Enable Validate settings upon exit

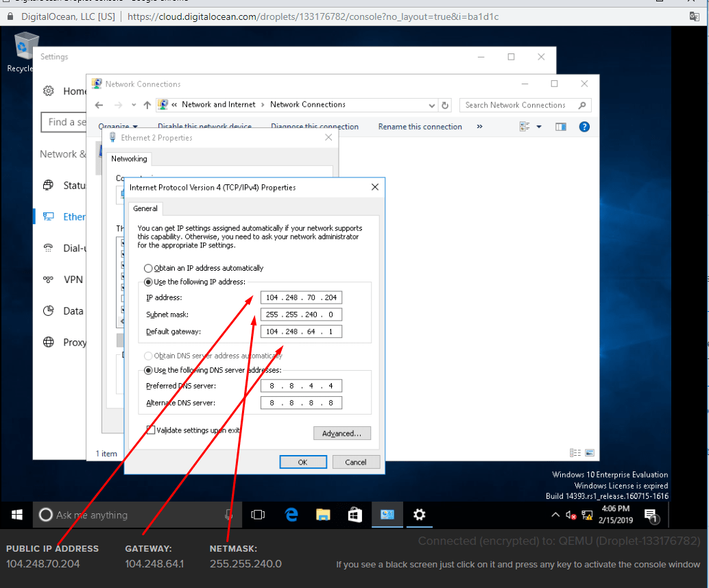coord(149,428)
